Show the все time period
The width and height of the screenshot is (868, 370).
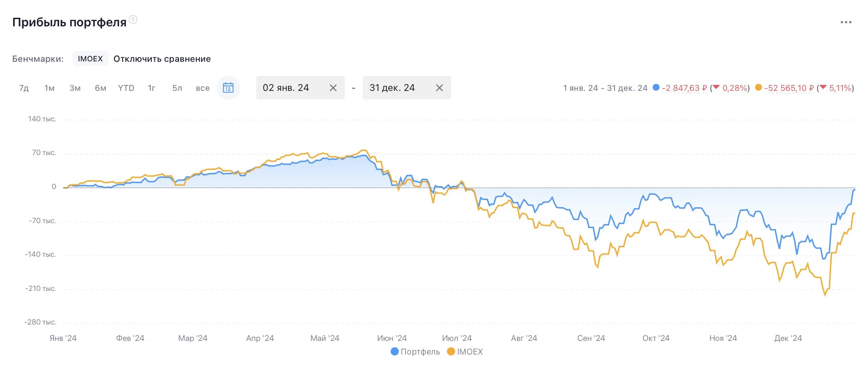point(203,88)
